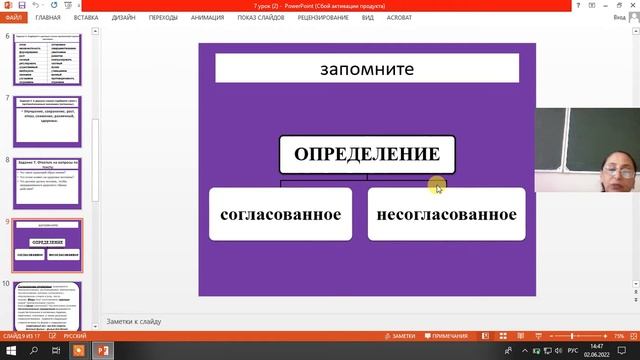Open spell check status icon
This screenshot has width=640, height=360.
[53, 336]
